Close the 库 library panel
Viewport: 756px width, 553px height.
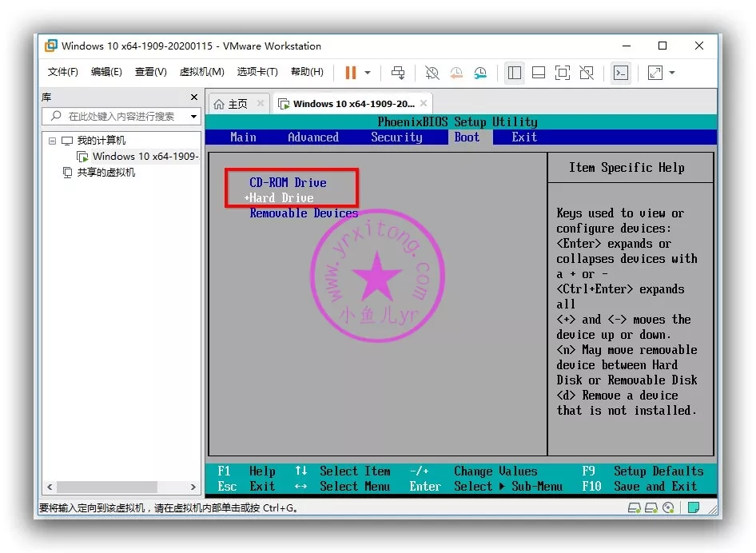pos(193,97)
